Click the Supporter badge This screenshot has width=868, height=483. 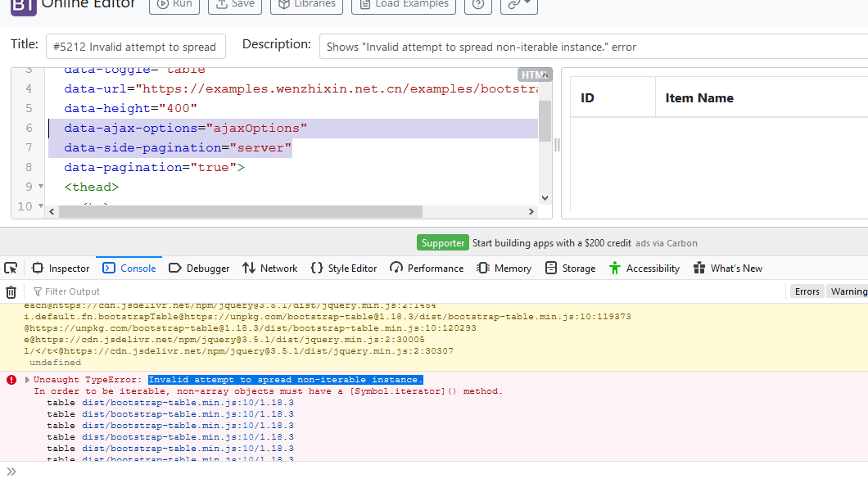442,242
